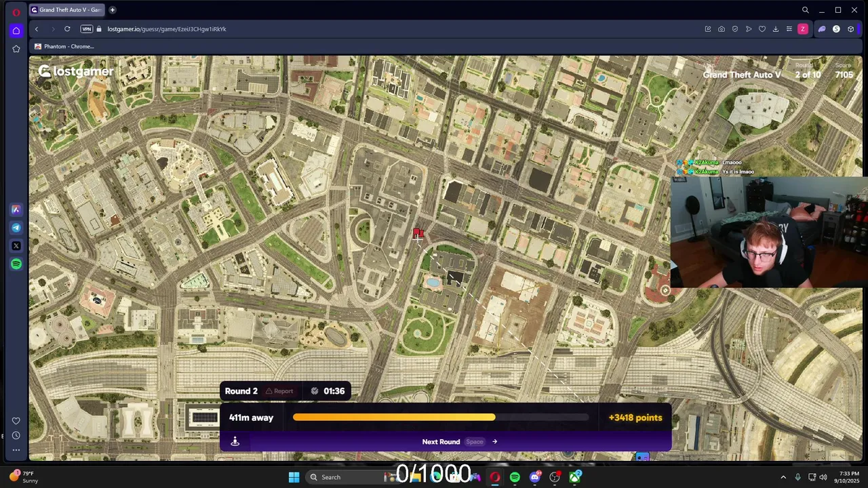Open Telegram in the Opera sidebar
This screenshot has height=488, width=868.
pos(16,228)
